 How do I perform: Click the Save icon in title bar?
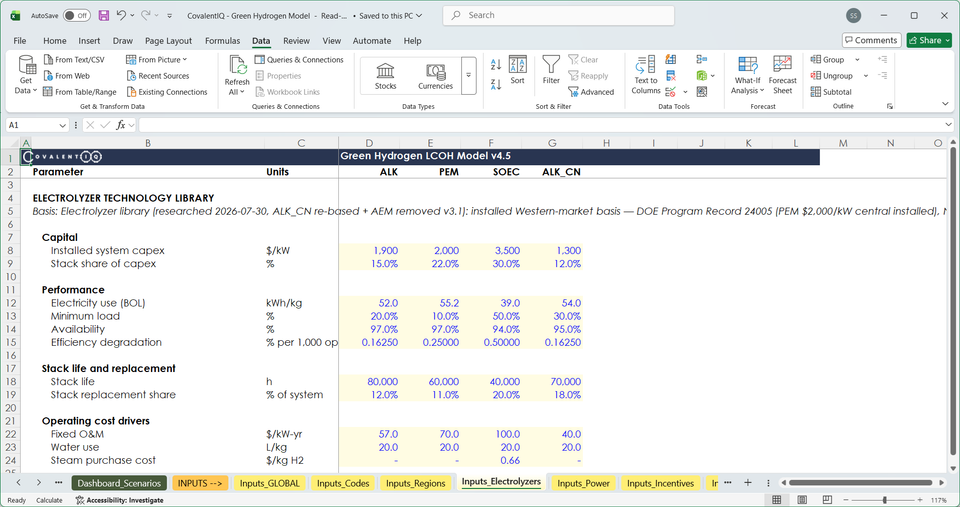(x=103, y=15)
